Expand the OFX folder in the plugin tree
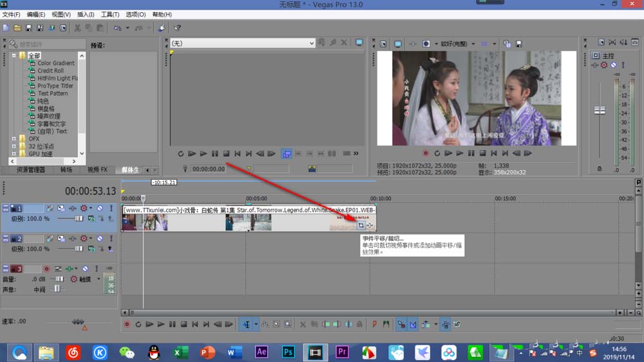The width and height of the screenshot is (644, 362). click(x=14, y=138)
